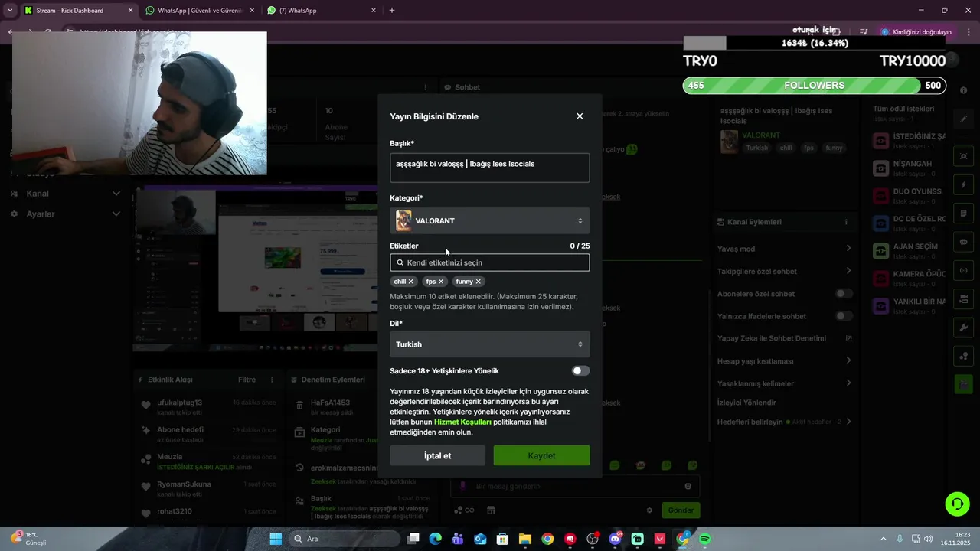The image size is (980, 551).
Task: Click the Kendi etiketinizi seçin tag field
Action: pyautogui.click(x=490, y=262)
